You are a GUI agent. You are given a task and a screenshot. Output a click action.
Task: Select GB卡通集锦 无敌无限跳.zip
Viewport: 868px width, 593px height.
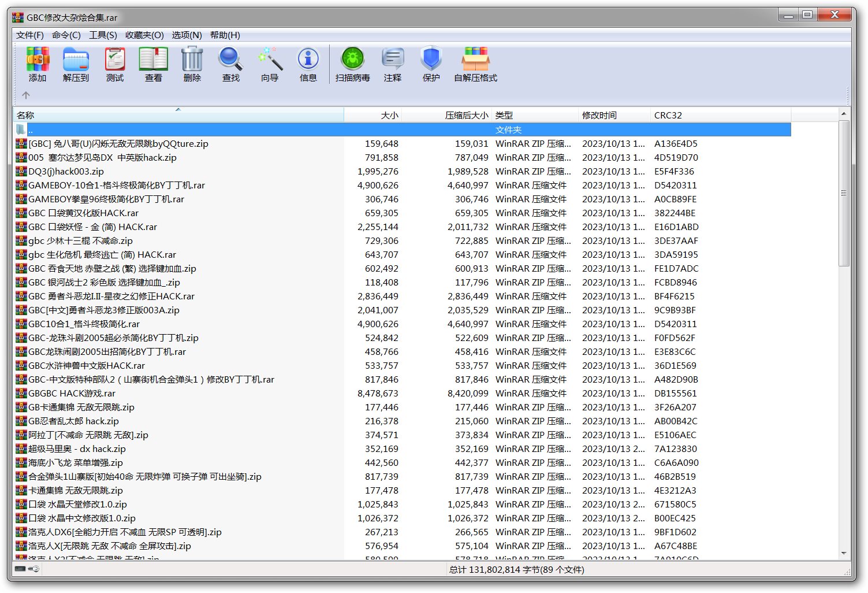81,407
